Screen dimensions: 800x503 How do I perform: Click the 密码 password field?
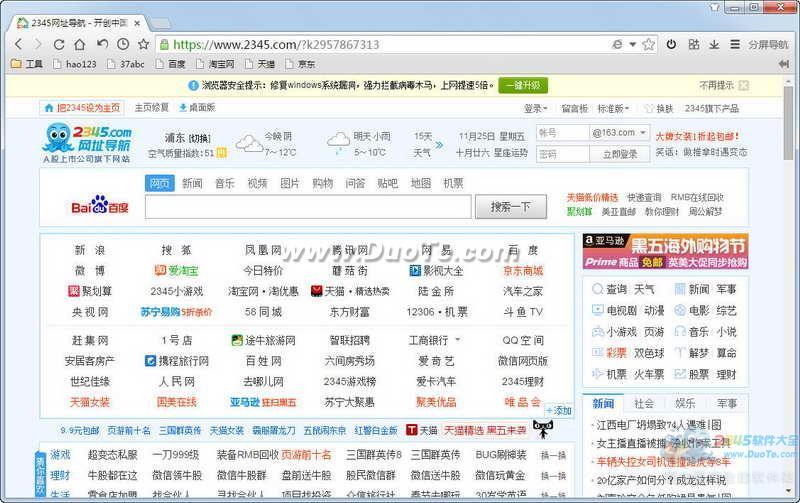(563, 154)
